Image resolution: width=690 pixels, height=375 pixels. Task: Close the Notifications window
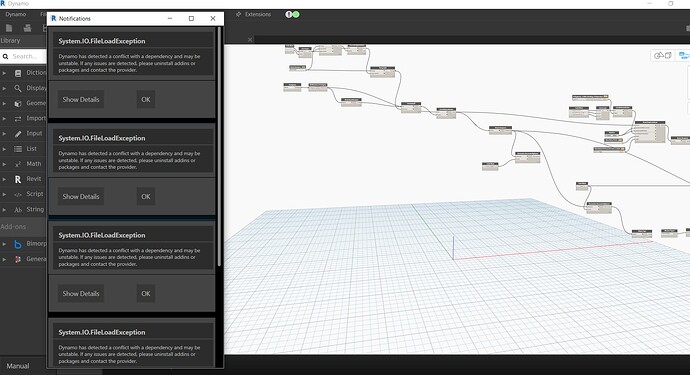click(x=213, y=18)
